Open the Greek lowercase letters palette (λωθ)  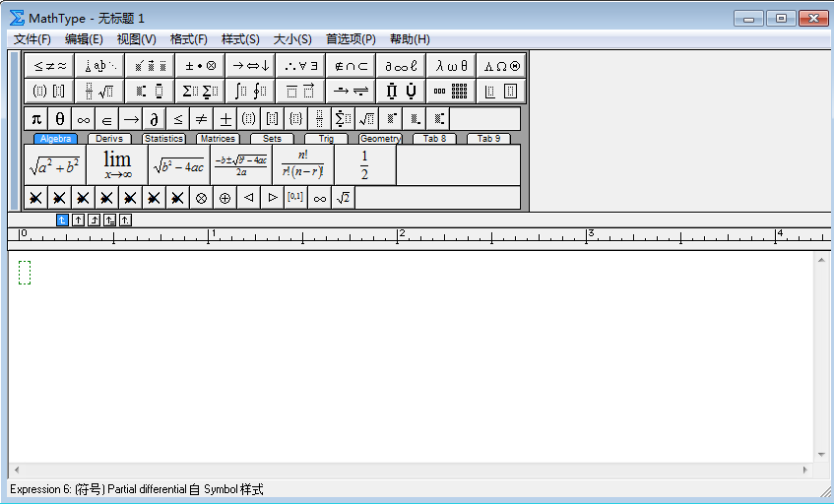(452, 66)
